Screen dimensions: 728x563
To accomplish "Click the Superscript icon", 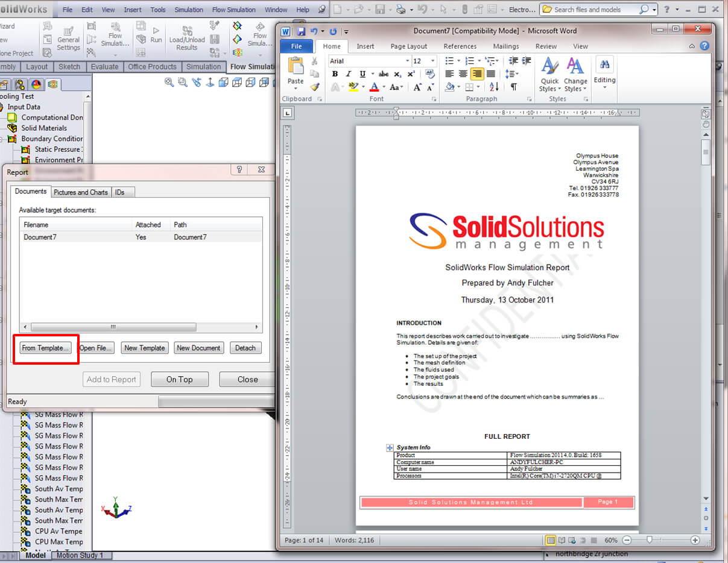I will point(411,74).
